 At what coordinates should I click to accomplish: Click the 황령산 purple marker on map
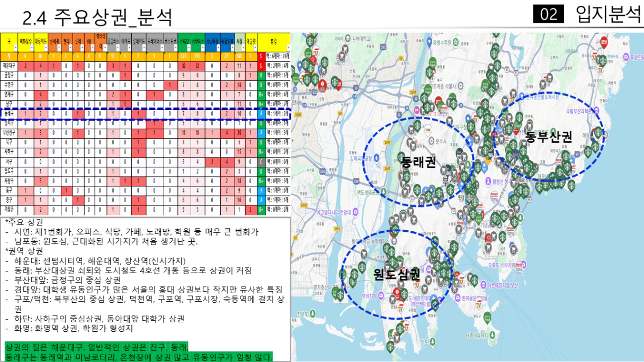coord(488,180)
